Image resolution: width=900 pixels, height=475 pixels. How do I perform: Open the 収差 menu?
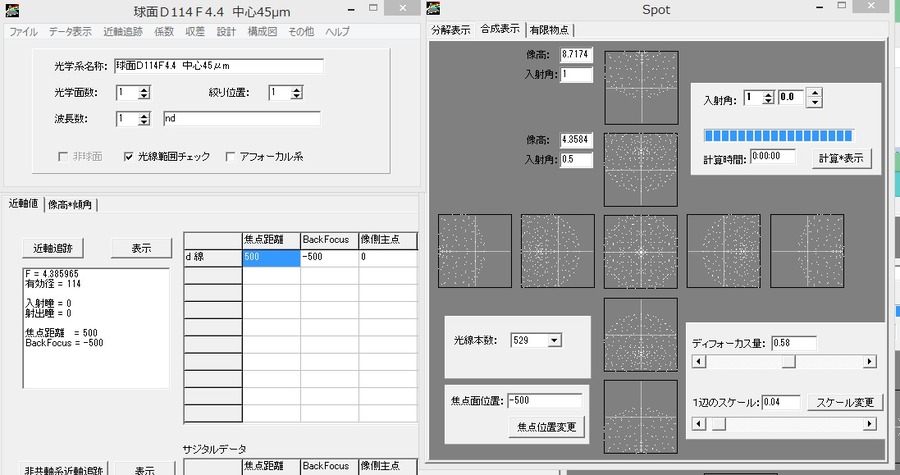click(195, 32)
